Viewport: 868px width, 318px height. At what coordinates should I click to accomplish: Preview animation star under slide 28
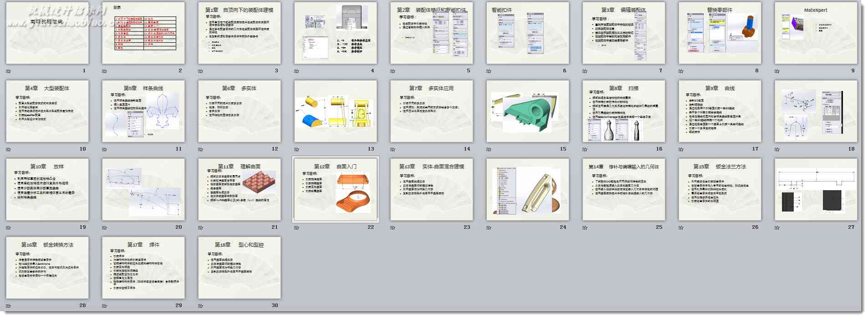[x=8, y=306]
